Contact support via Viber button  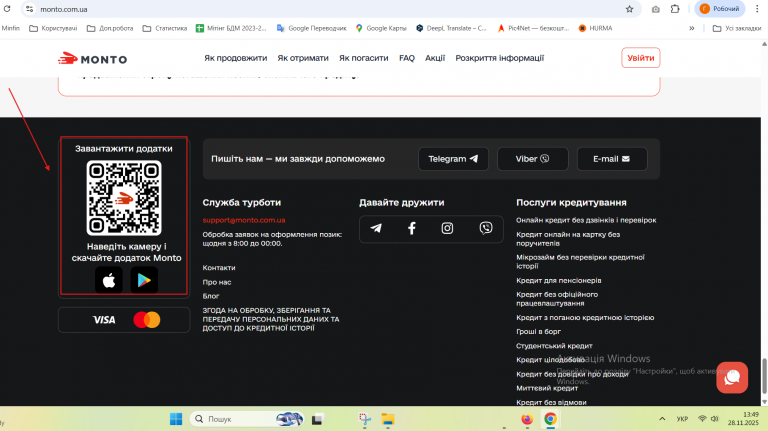coord(532,159)
